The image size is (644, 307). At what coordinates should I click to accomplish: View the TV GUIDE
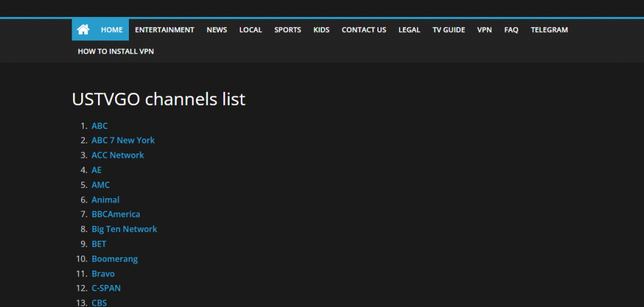[x=448, y=30]
